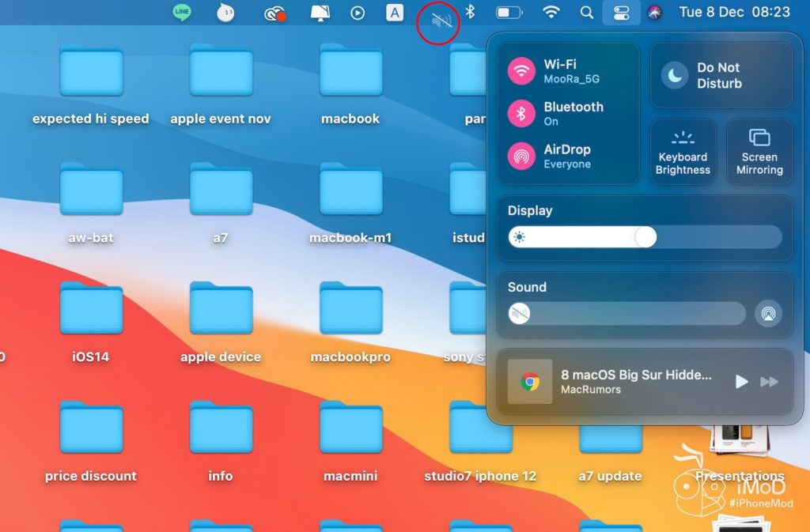The width and height of the screenshot is (810, 532).
Task: Open Spotlight search magnifier icon
Action: (586, 12)
